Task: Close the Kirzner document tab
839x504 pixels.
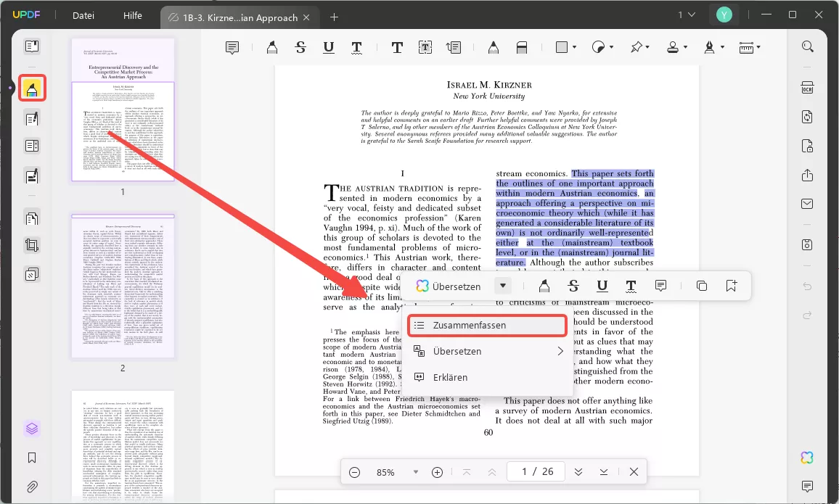Action: coord(306,17)
